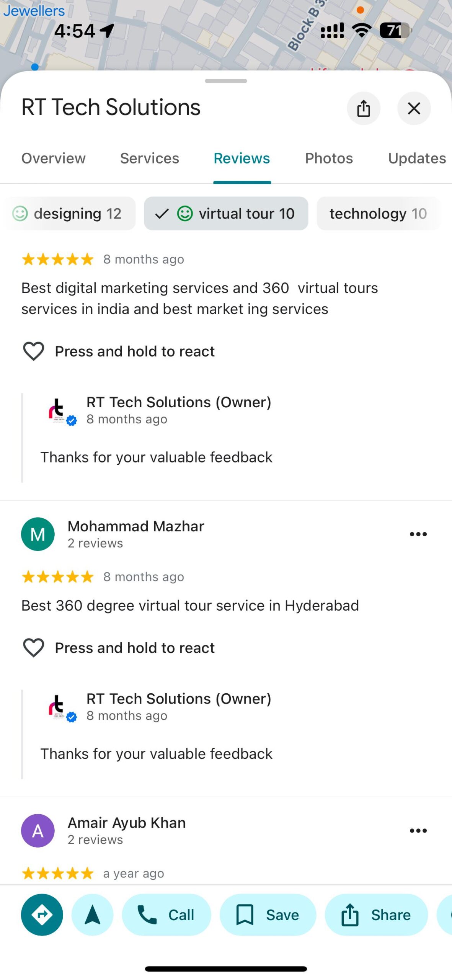The width and height of the screenshot is (452, 980).
Task: Open Amair Ayub Khan's profile avatar
Action: click(38, 830)
